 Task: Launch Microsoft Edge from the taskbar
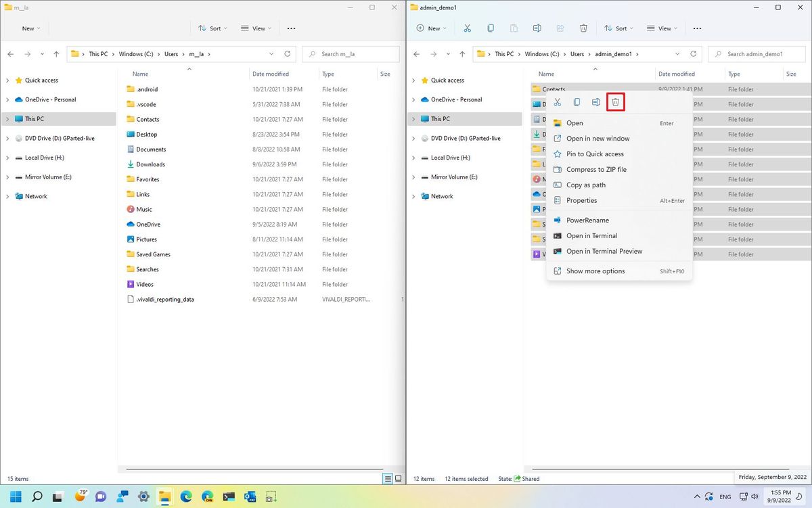point(185,496)
